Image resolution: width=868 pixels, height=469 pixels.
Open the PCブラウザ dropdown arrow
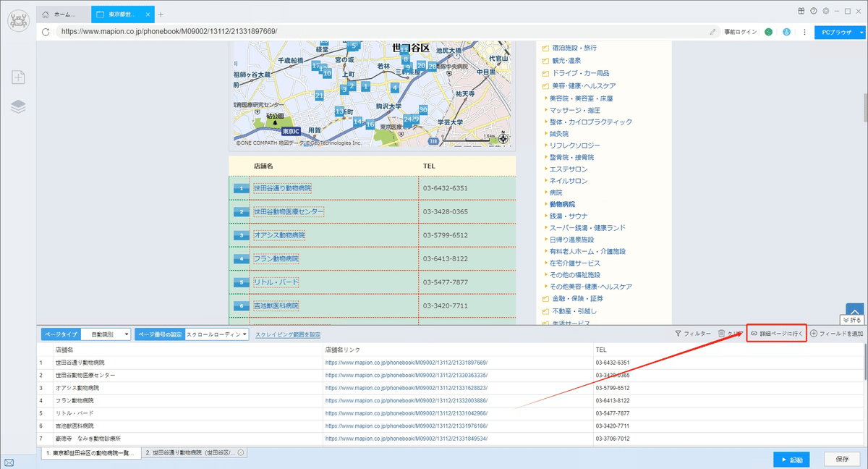pyautogui.click(x=861, y=32)
